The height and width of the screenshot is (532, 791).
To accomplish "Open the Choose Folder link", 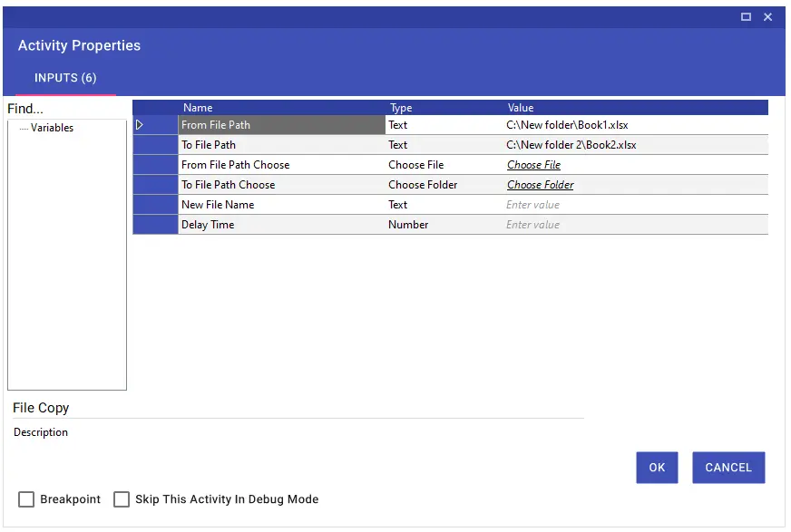I will (541, 185).
